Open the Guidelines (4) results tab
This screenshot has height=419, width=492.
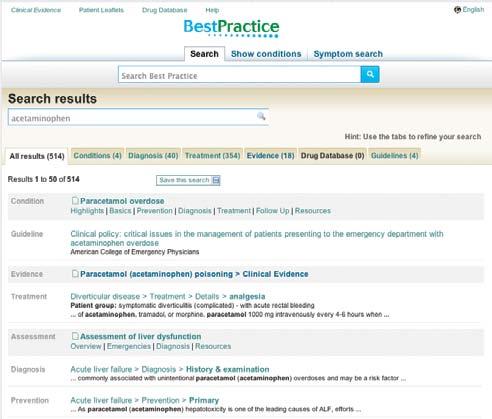click(x=394, y=156)
